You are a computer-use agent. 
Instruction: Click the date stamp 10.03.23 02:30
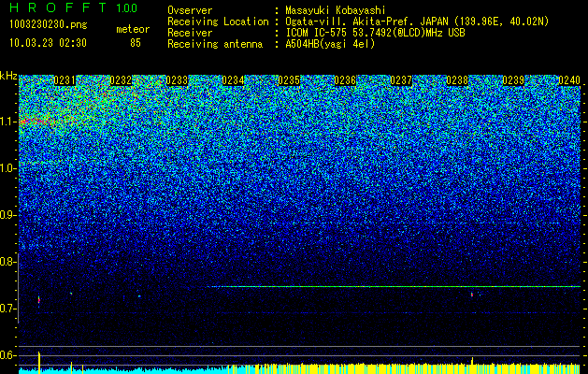click(x=48, y=43)
